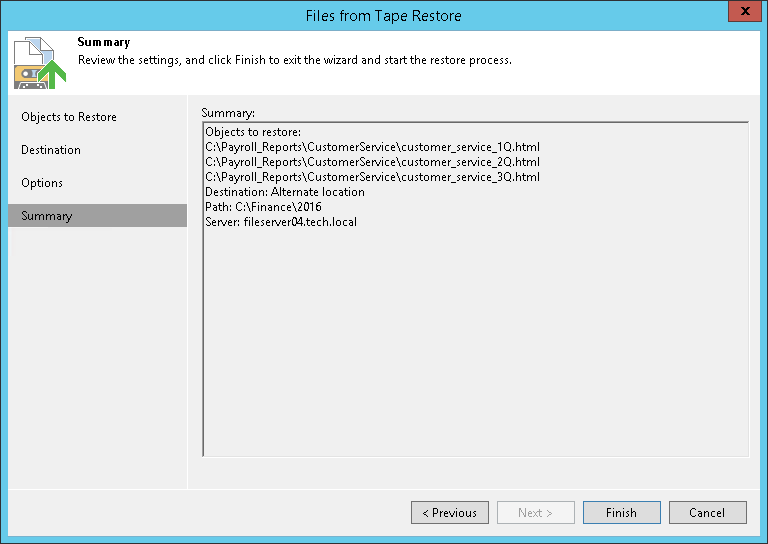Select the customer_service_2Q.html path line

click(x=372, y=162)
